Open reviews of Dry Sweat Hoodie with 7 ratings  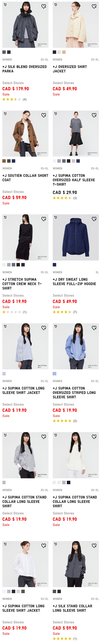(x=65, y=312)
